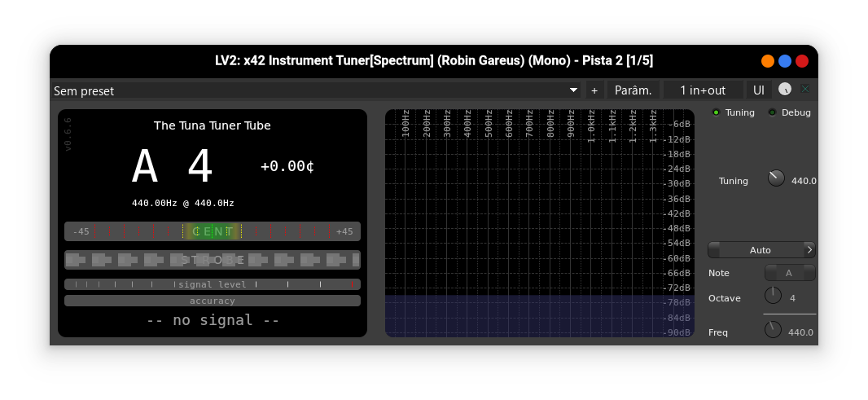
Task: Click the green X bypass icon
Action: click(805, 89)
